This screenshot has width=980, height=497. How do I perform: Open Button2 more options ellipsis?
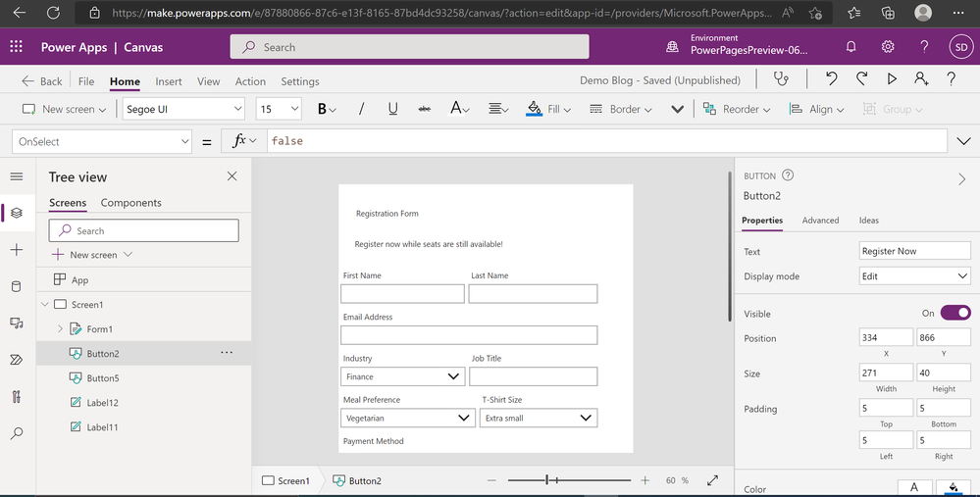(x=227, y=353)
